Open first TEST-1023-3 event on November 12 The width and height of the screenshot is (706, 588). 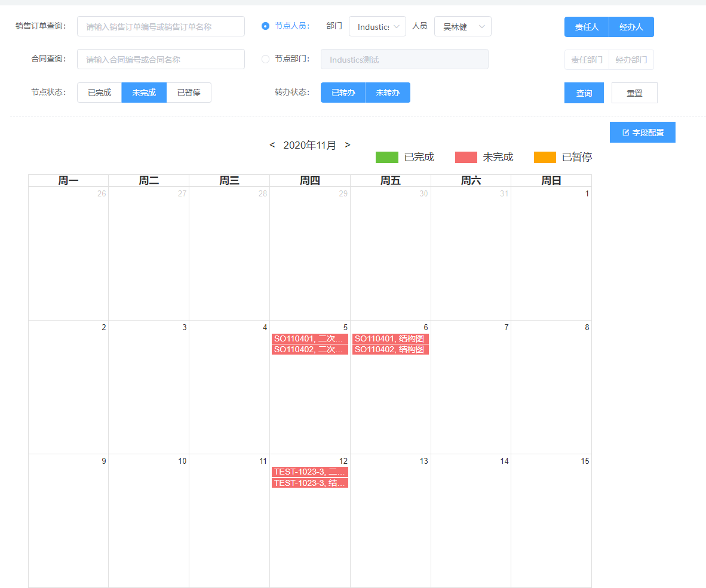click(x=309, y=472)
